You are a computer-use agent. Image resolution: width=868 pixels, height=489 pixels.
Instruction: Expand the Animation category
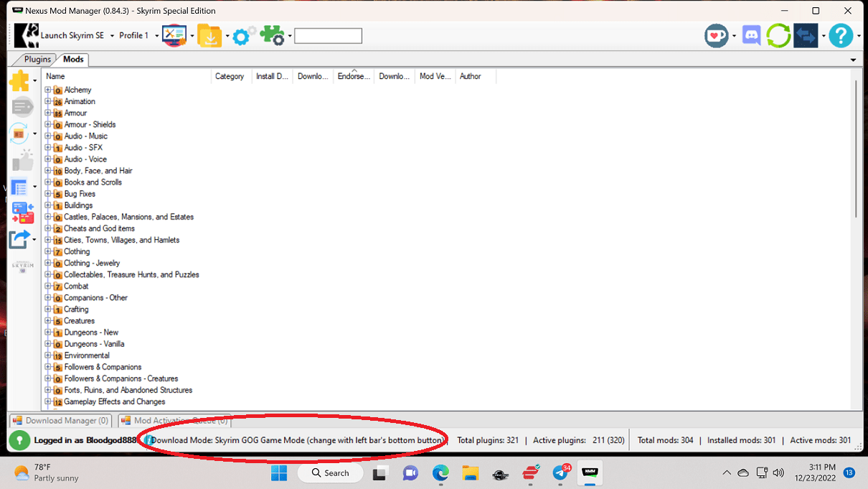pos(47,101)
